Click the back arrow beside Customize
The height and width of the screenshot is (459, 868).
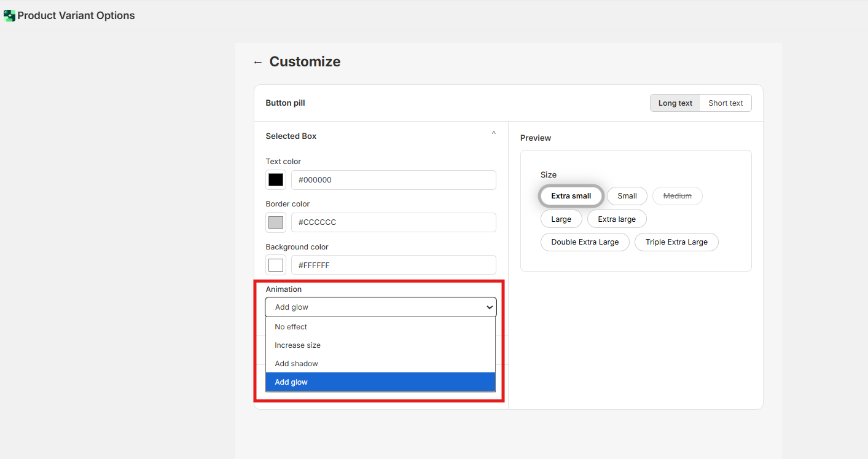coord(258,62)
